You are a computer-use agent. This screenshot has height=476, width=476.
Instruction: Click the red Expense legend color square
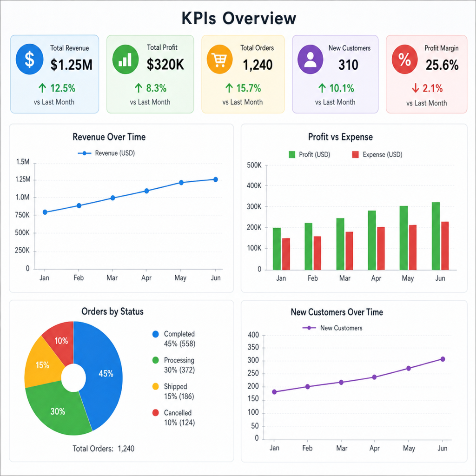(356, 154)
